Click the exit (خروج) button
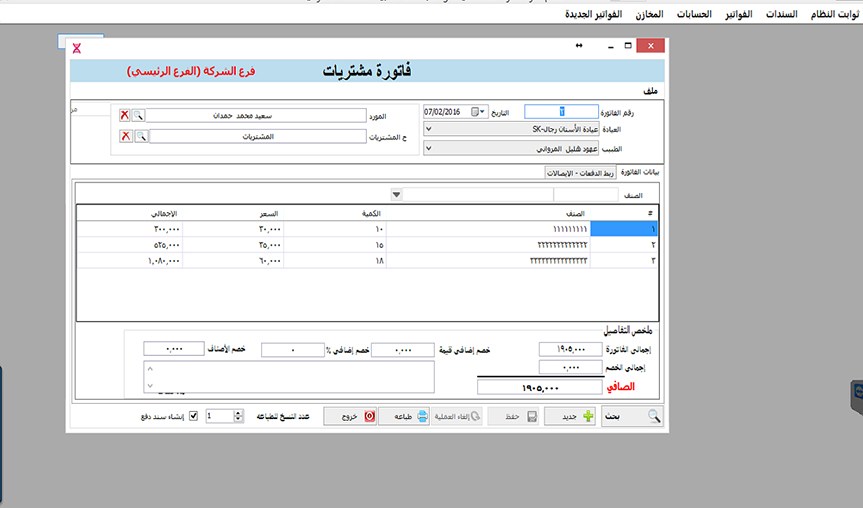Viewport: 863px width, 508px height. pyautogui.click(x=350, y=416)
